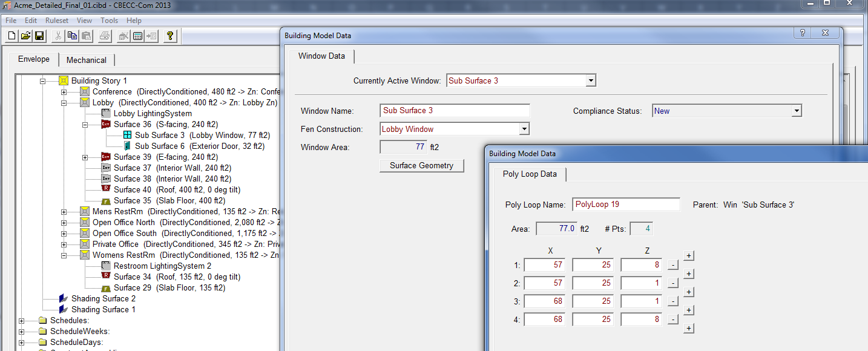
Task: Click the Surface 40 roof icon
Action: coord(106,190)
